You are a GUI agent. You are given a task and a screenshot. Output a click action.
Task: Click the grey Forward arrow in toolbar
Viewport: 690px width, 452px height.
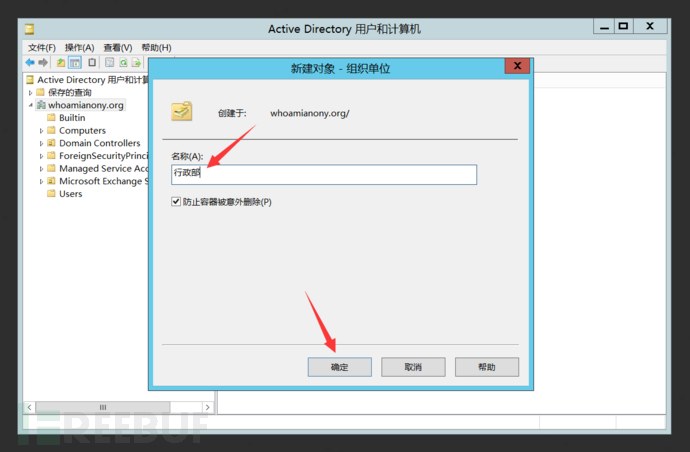click(x=43, y=62)
